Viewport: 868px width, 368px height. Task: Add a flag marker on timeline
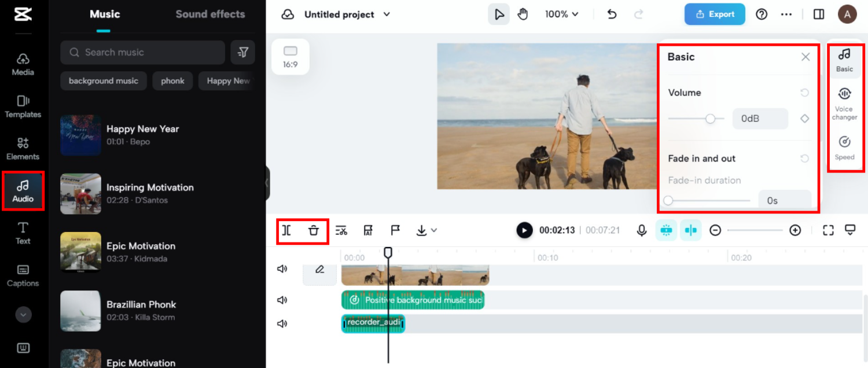pyautogui.click(x=395, y=230)
